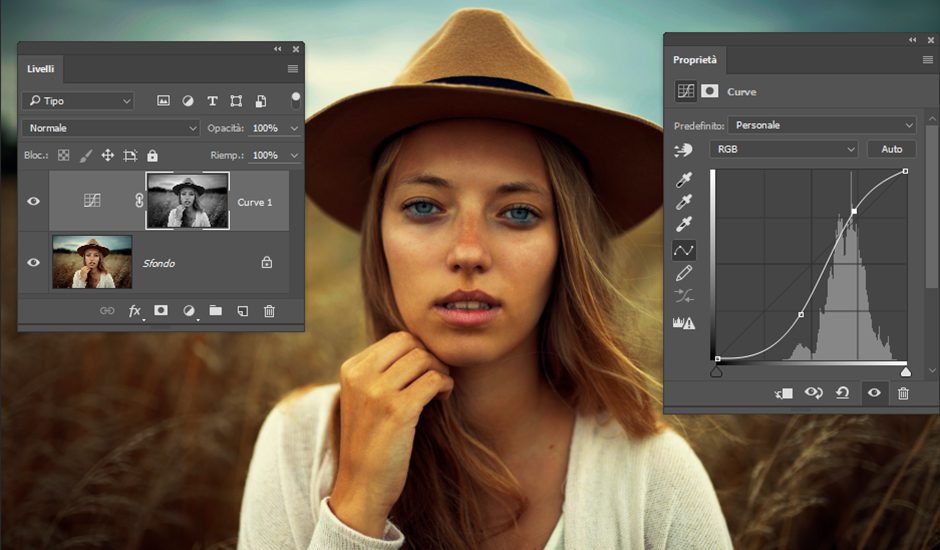The height and width of the screenshot is (550, 940).
Task: Open layer style fx menu
Action: pyautogui.click(x=135, y=311)
